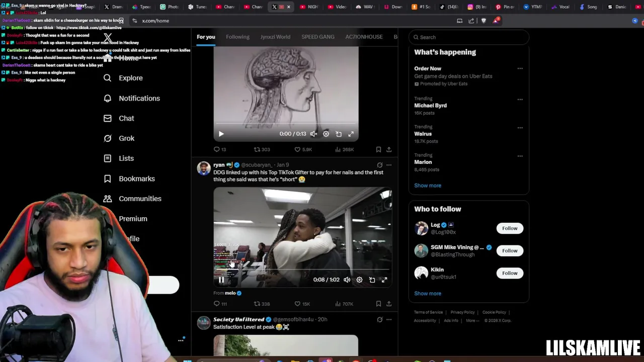
Task: Enter fullscreen on brain sketch video
Action: point(351,134)
